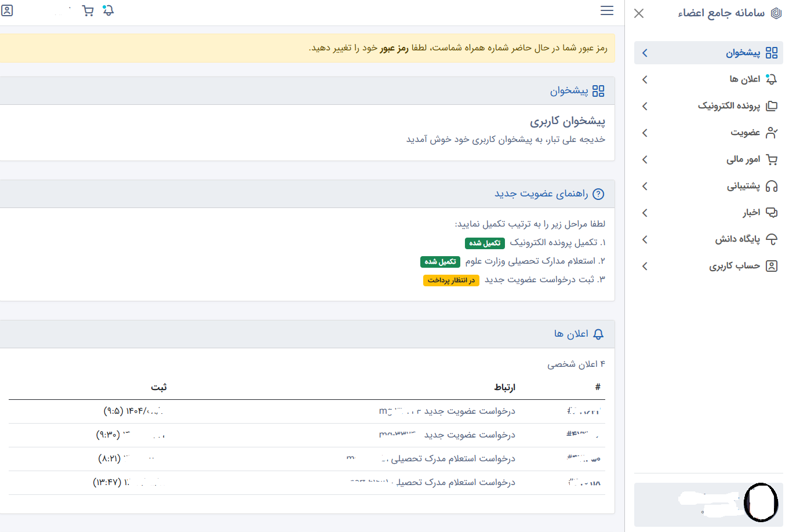This screenshot has height=532, width=789.
Task: Click the سامانه جامع اعضاء logo icon
Action: (776, 13)
